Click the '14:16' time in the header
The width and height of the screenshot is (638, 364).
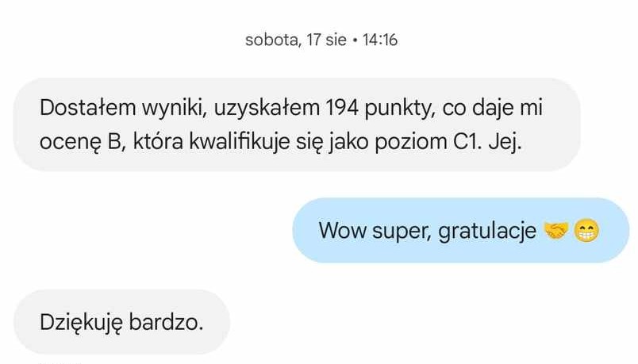click(x=379, y=40)
